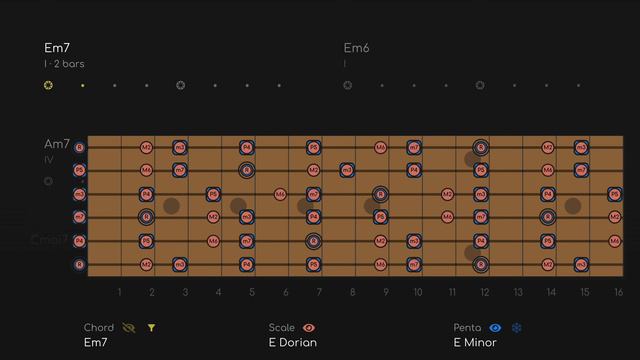
Task: Click M6 at fret 16 on A string
Action: click(615, 241)
